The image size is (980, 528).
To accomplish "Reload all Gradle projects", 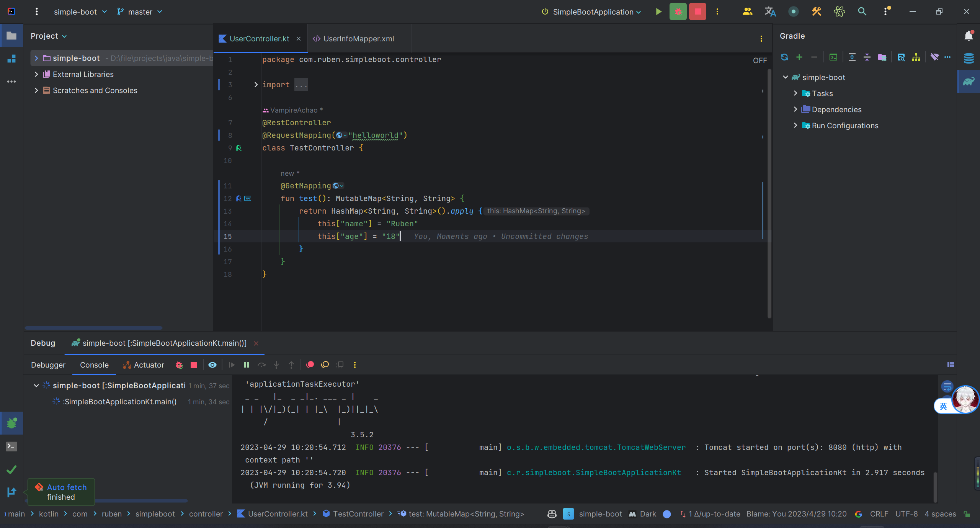I will (x=784, y=57).
